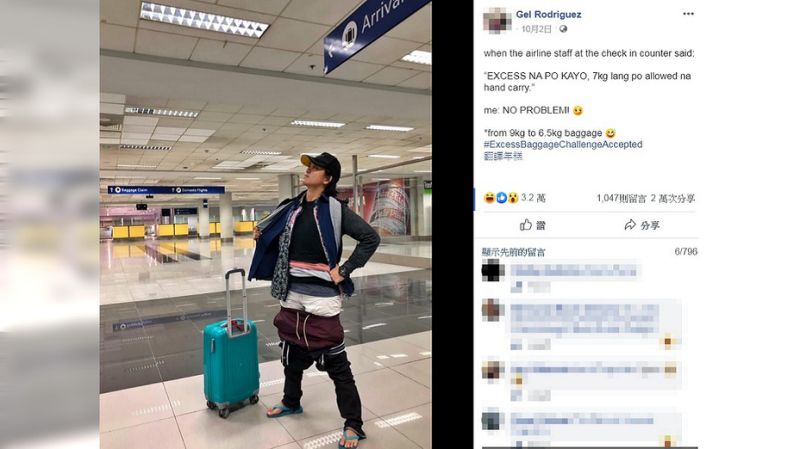Click the translation link below the hashtag
800x449 pixels.
(x=503, y=156)
